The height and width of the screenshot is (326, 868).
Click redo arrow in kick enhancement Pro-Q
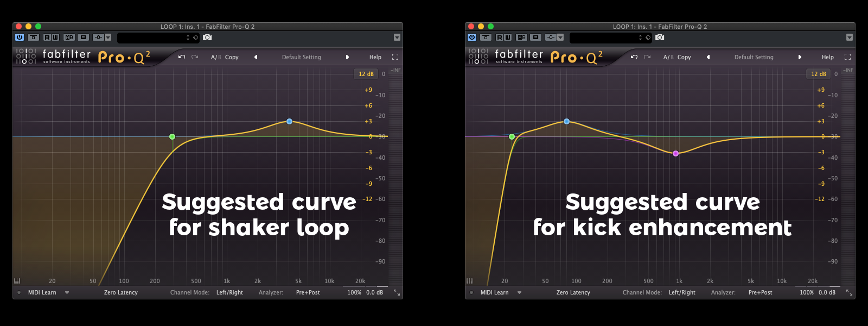point(647,57)
